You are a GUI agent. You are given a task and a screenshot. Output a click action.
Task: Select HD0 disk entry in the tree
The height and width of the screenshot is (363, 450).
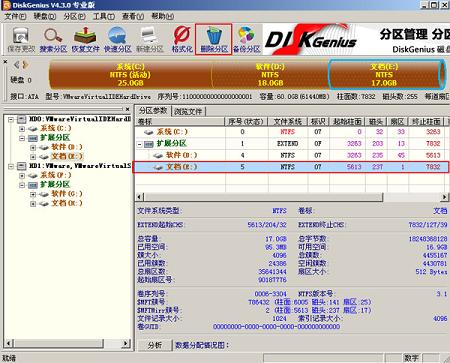(80, 119)
